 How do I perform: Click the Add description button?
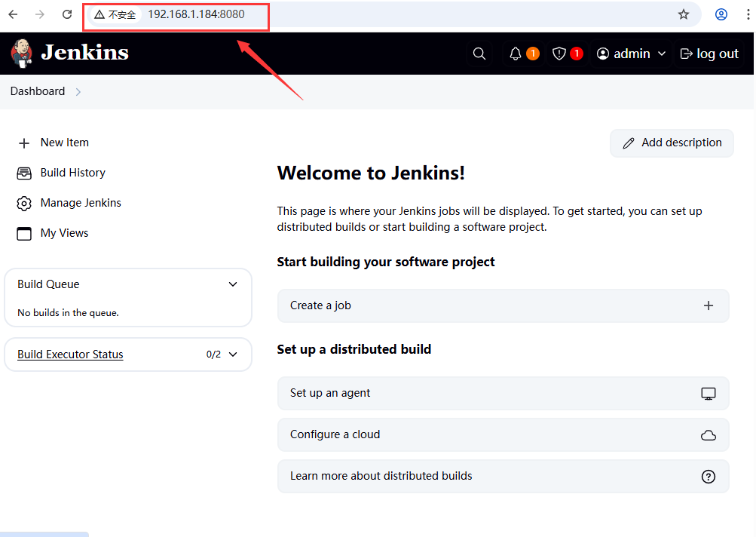point(671,143)
